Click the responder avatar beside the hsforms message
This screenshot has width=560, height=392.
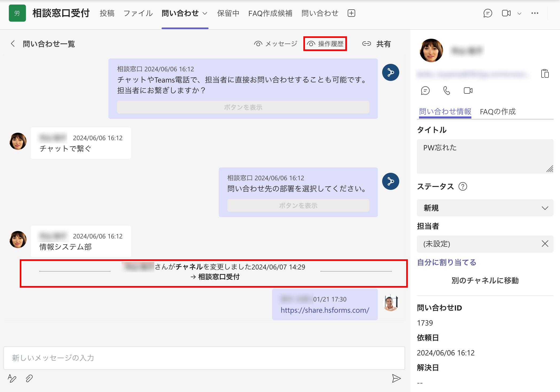point(391,303)
